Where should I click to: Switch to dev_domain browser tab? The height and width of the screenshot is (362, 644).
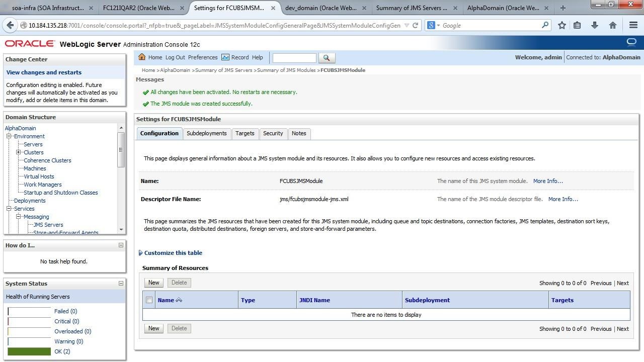[325, 8]
